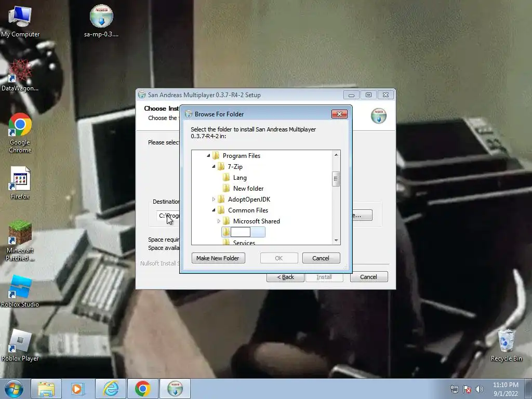Launch the Google Chrome desktop shortcut
This screenshot has height=399, width=532.
[x=20, y=133]
